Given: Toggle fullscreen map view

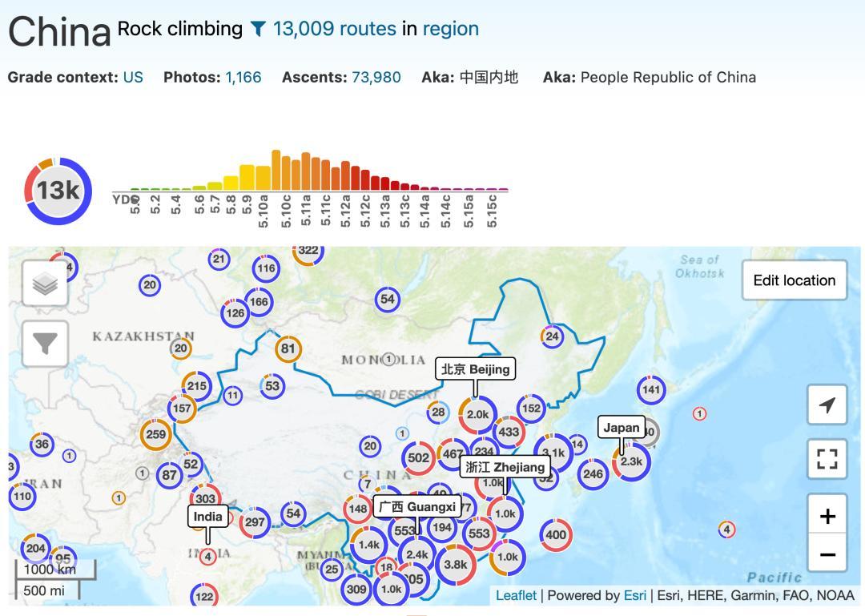Looking at the screenshot, I should pyautogui.click(x=827, y=458).
